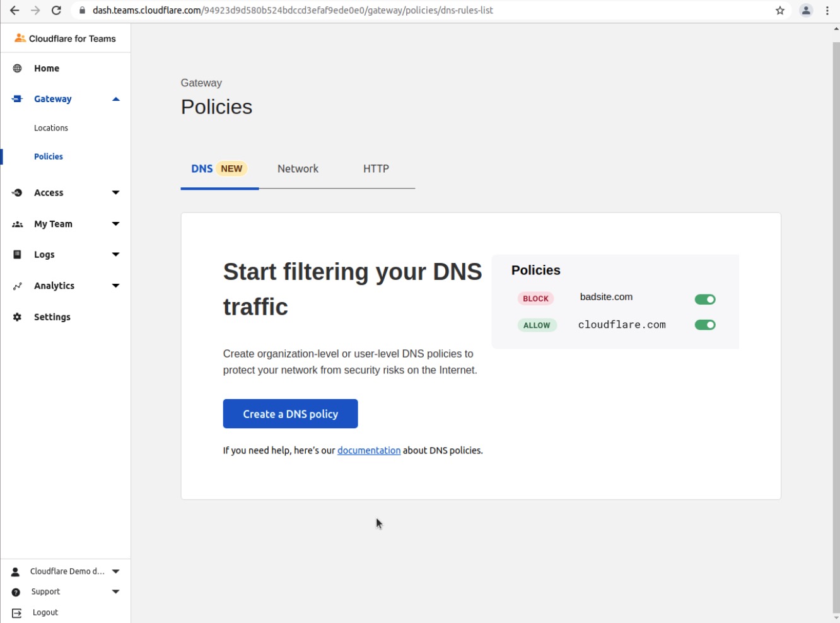Click the browser forward arrow
Screen dimensions: 840x623
tap(35, 11)
